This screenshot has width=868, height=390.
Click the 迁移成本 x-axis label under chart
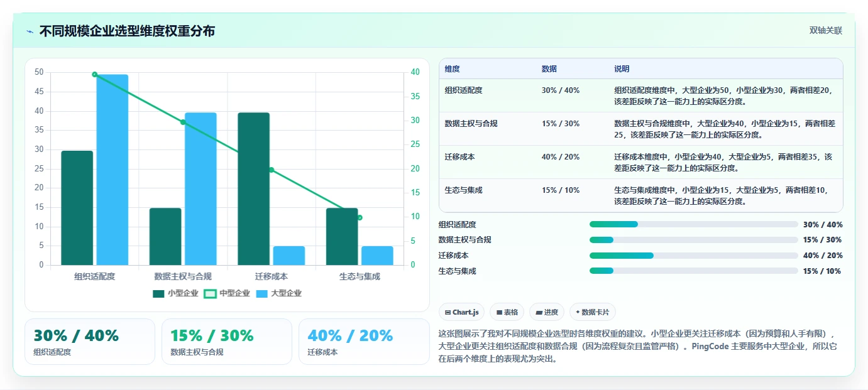click(272, 276)
